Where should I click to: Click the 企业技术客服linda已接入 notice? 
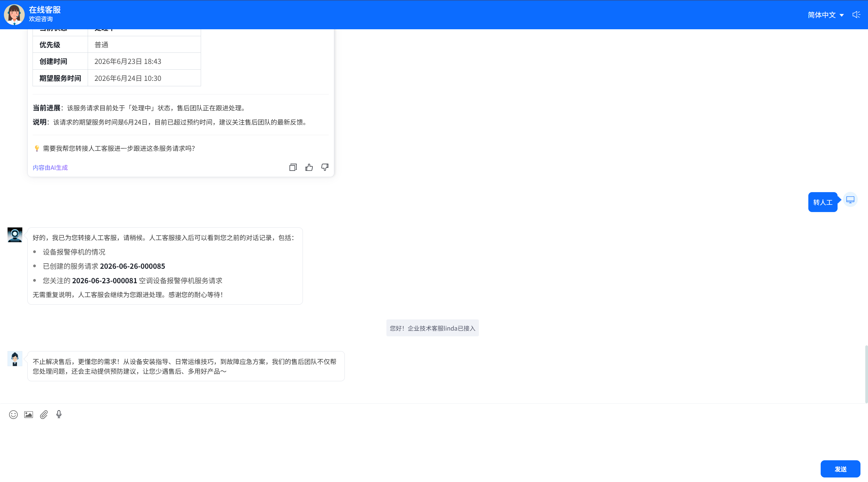tap(432, 328)
